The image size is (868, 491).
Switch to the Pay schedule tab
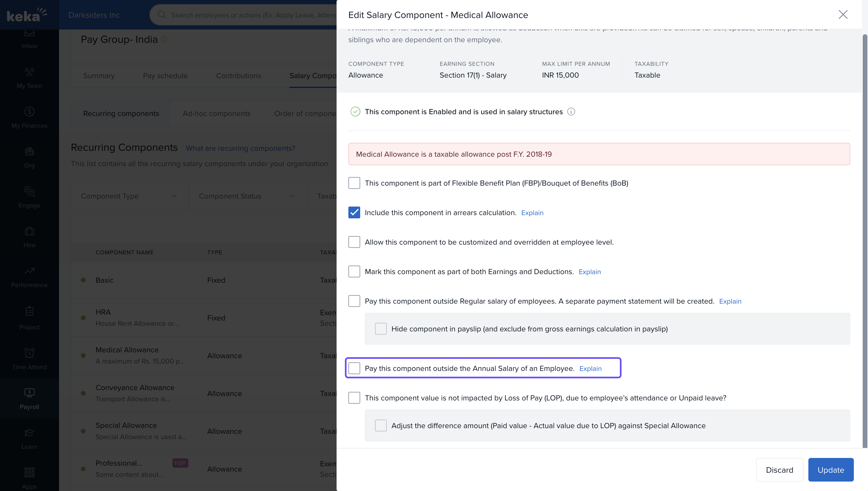click(165, 76)
